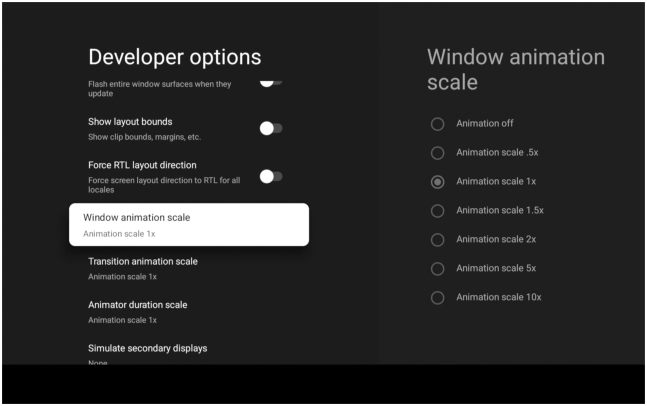Click the Animation scale 1.5x label text
This screenshot has width=647, height=406.
click(x=499, y=210)
